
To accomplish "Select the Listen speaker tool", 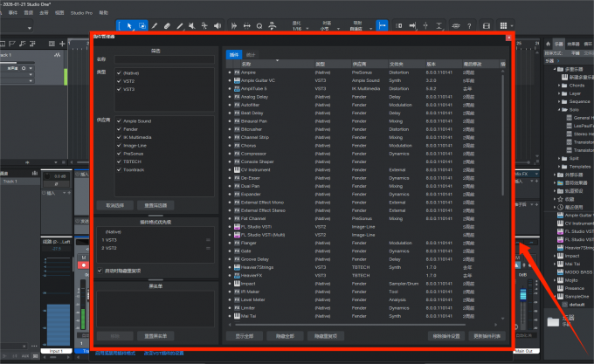I will pos(218,25).
